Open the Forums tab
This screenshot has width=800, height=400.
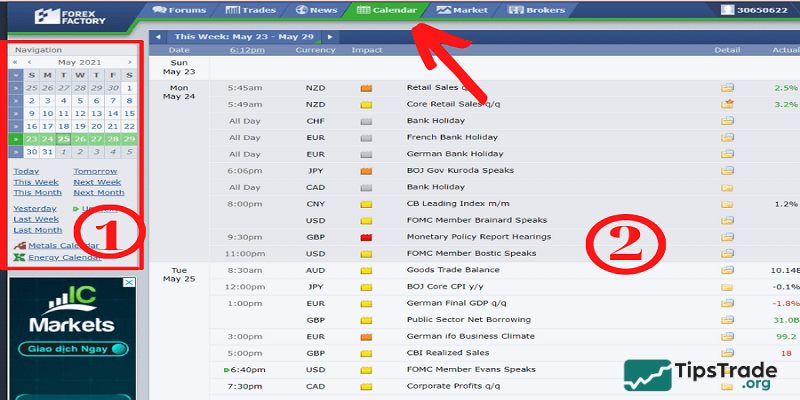click(x=180, y=10)
